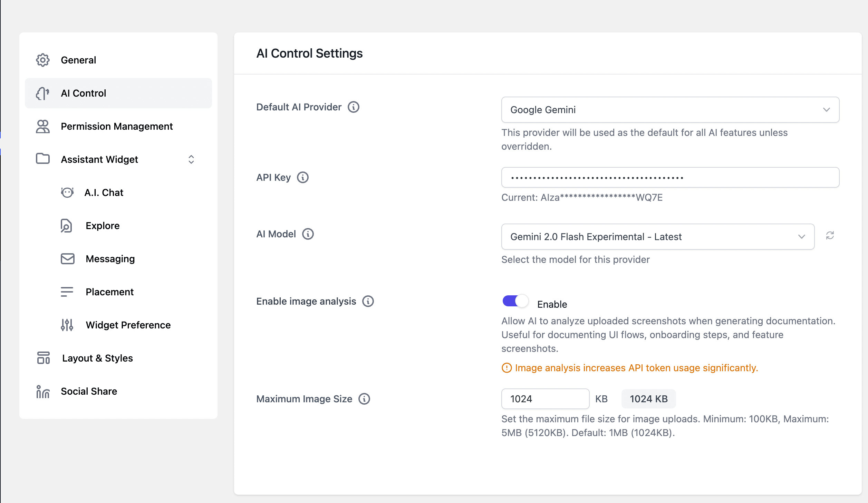This screenshot has height=503, width=868.
Task: Click the API Key password field
Action: [670, 177]
